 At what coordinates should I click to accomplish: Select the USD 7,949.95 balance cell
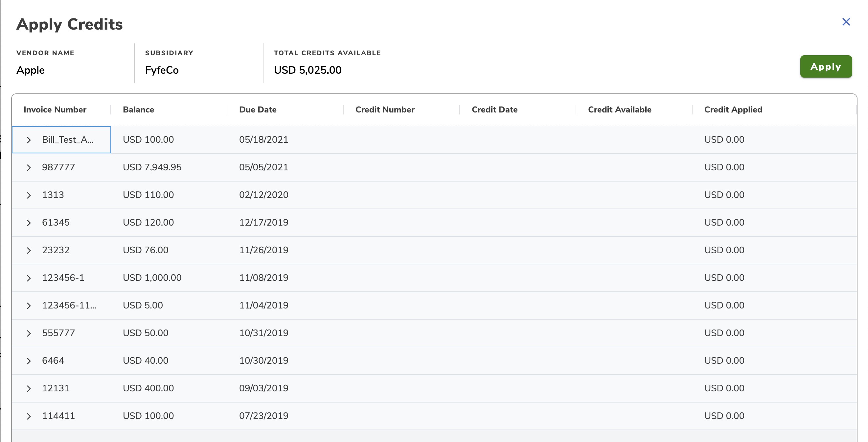tap(152, 167)
